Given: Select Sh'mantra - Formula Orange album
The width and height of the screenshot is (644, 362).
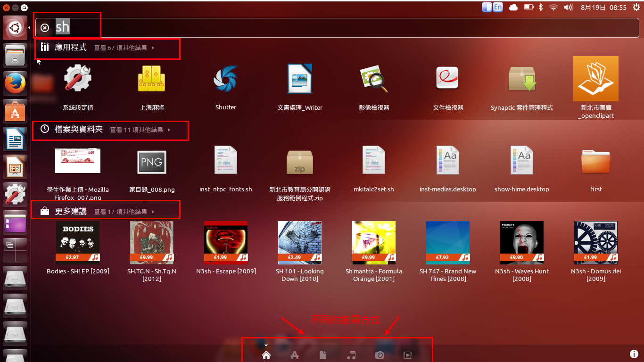Looking at the screenshot, I should pyautogui.click(x=374, y=252).
